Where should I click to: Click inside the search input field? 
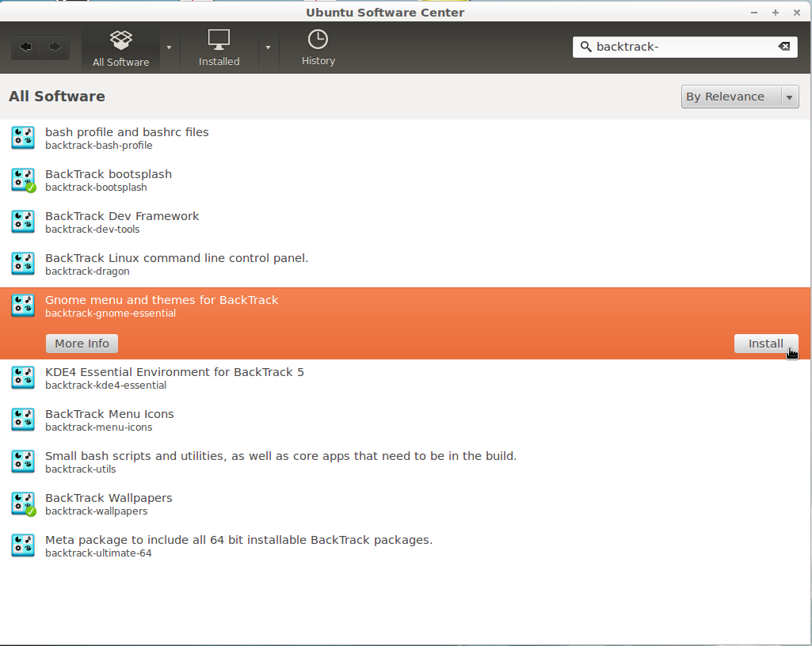(681, 47)
